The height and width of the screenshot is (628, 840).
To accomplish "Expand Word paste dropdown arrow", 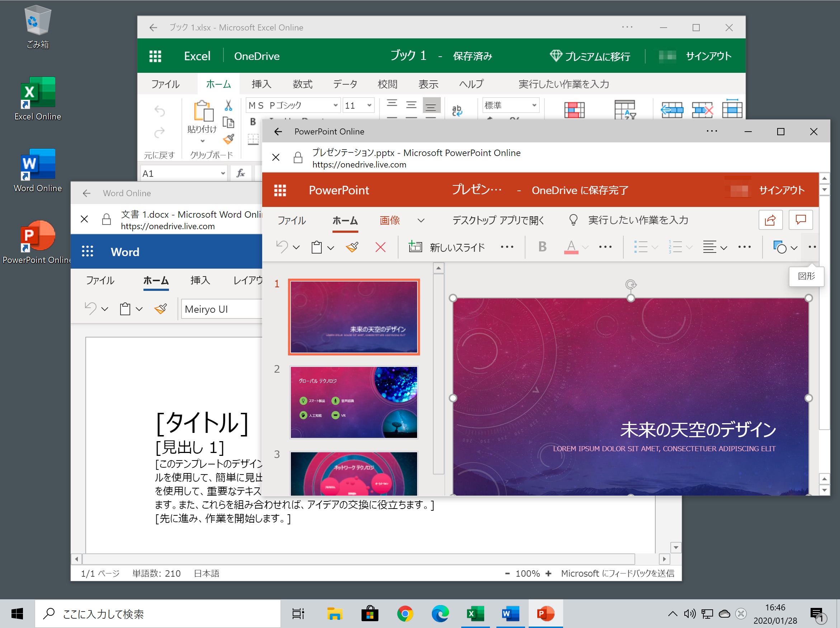I will coord(140,309).
